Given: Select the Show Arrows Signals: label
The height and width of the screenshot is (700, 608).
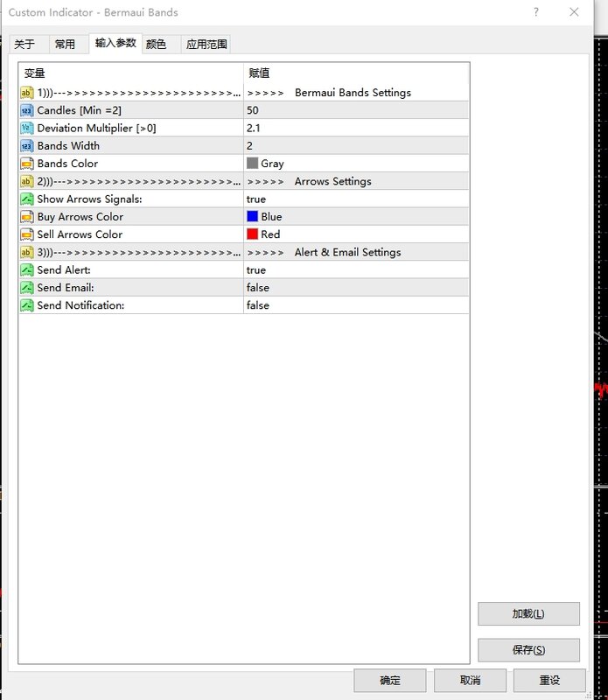Looking at the screenshot, I should point(89,199).
